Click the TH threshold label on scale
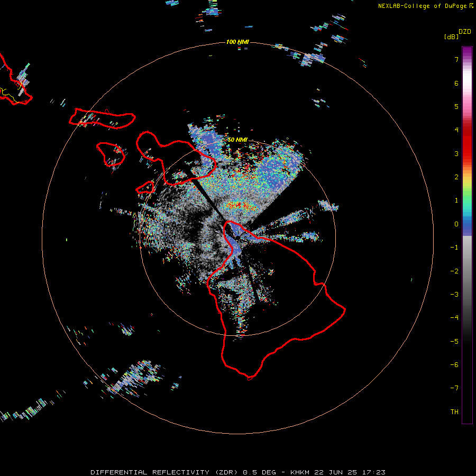The image size is (476, 476). (454, 411)
